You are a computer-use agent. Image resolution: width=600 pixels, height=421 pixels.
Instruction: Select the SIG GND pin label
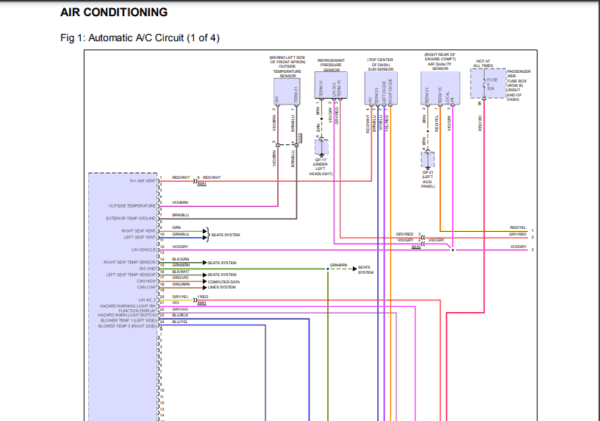(x=147, y=268)
